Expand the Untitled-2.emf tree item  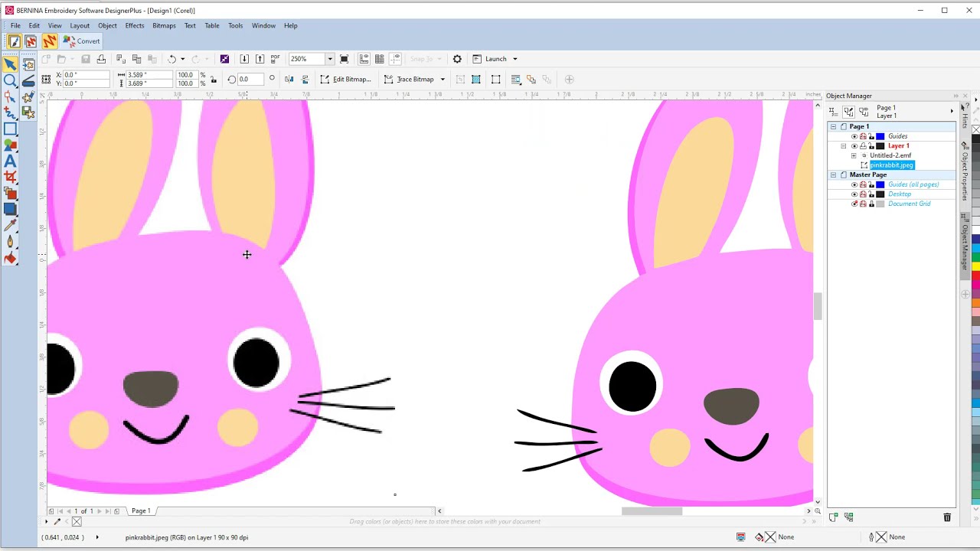tap(854, 155)
